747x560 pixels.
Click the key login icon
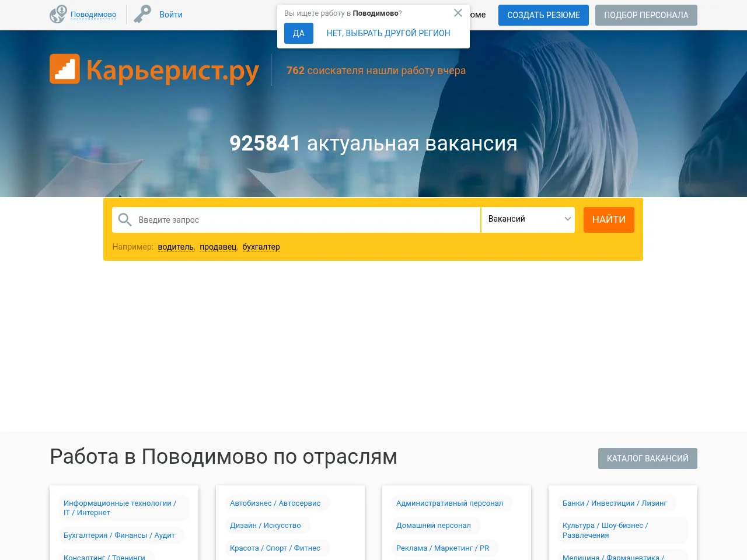(x=142, y=14)
